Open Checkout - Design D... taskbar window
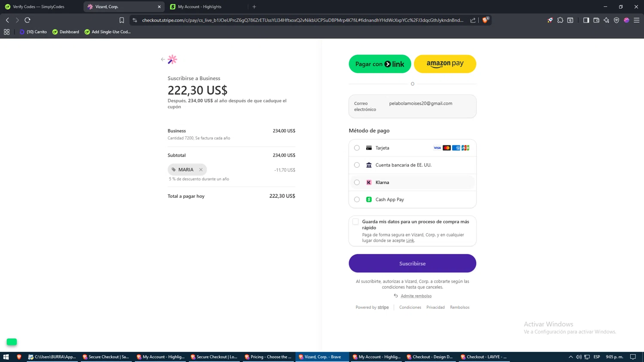The width and height of the screenshot is (644, 362). click(430, 357)
